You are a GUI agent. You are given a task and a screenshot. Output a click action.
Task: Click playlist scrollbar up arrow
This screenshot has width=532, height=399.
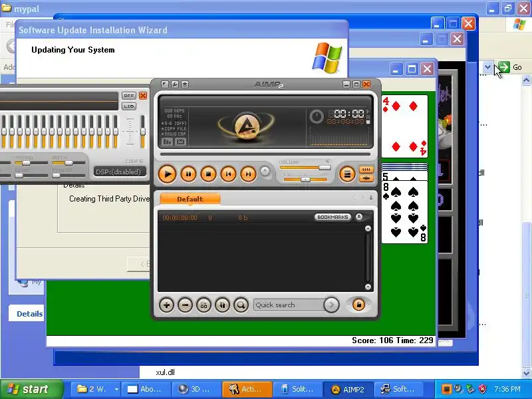click(368, 229)
